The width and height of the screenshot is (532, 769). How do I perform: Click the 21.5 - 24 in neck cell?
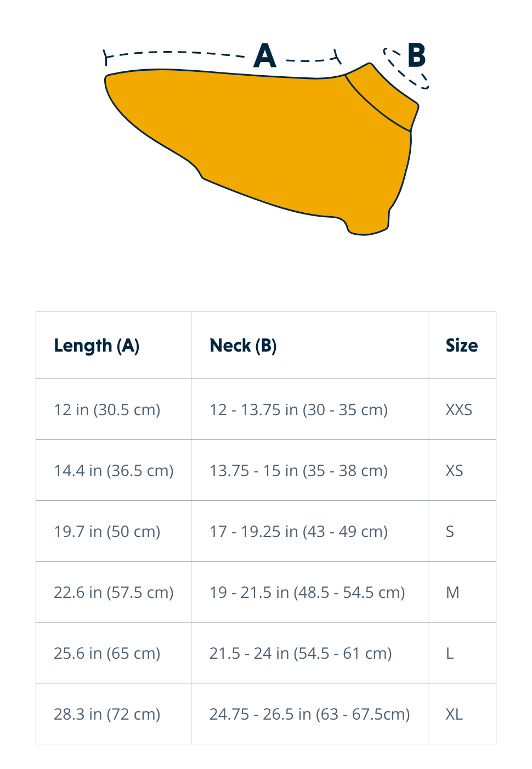point(301,653)
